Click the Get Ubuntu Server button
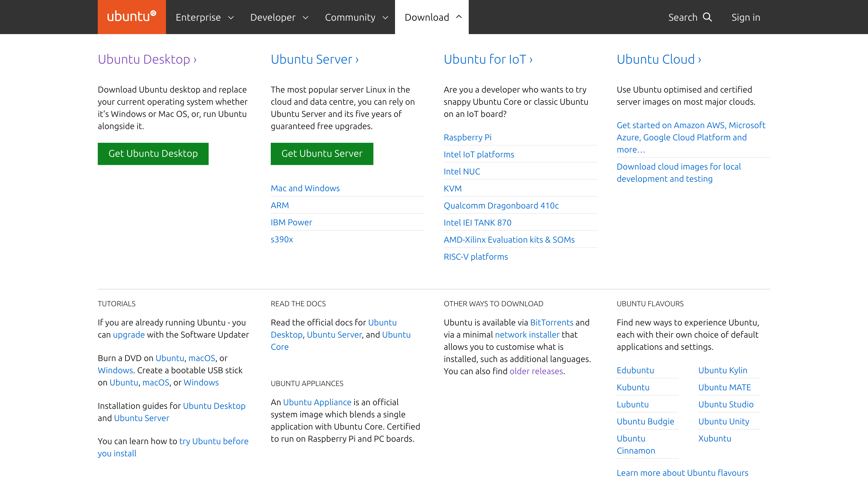 coord(322,154)
